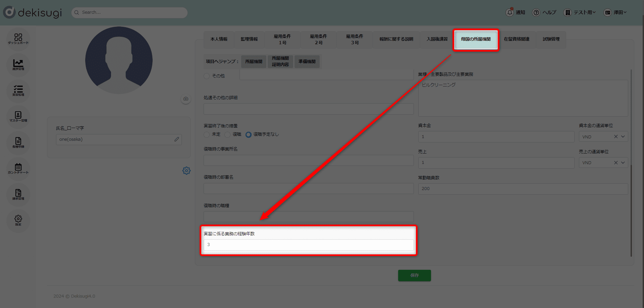This screenshot has height=308, width=644.
Task: Click the pencil edit icon for 氏名_ローマ字
Action: pos(176,139)
